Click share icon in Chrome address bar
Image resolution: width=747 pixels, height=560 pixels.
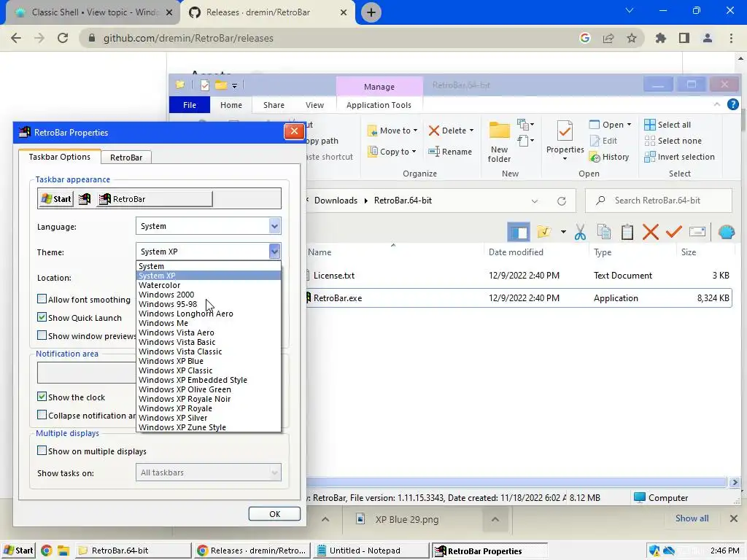pyautogui.click(x=608, y=38)
